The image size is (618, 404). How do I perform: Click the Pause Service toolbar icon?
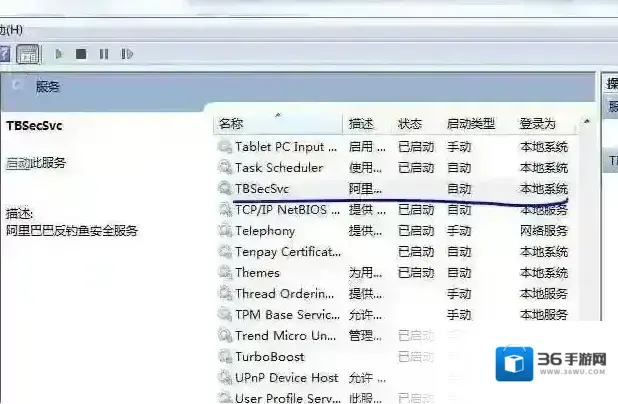click(104, 54)
